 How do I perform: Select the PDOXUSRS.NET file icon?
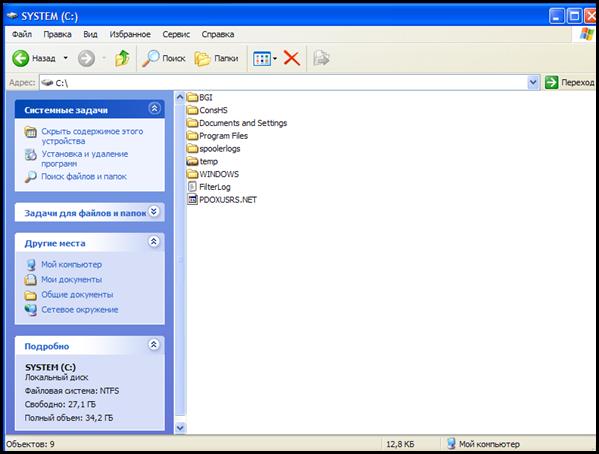tap(192, 199)
